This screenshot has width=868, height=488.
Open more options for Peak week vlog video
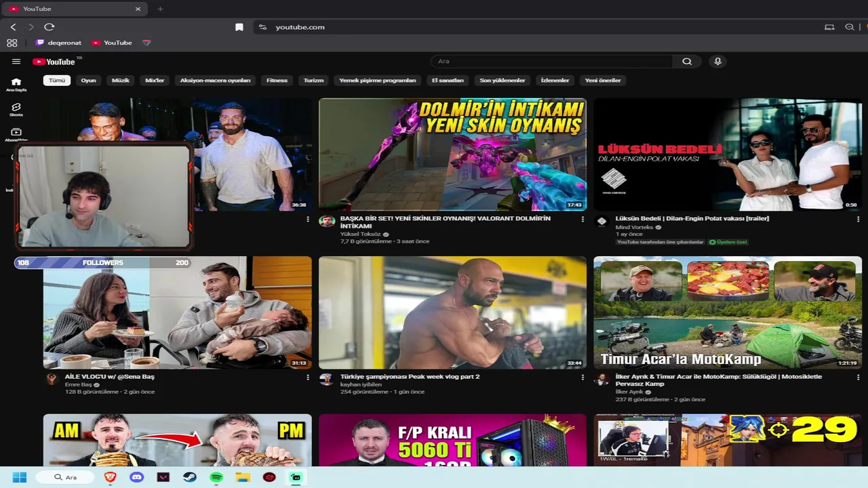[x=583, y=377]
